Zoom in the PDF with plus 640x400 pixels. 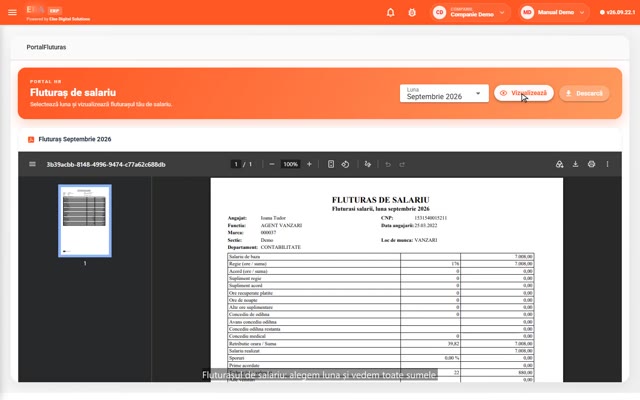tap(309, 164)
